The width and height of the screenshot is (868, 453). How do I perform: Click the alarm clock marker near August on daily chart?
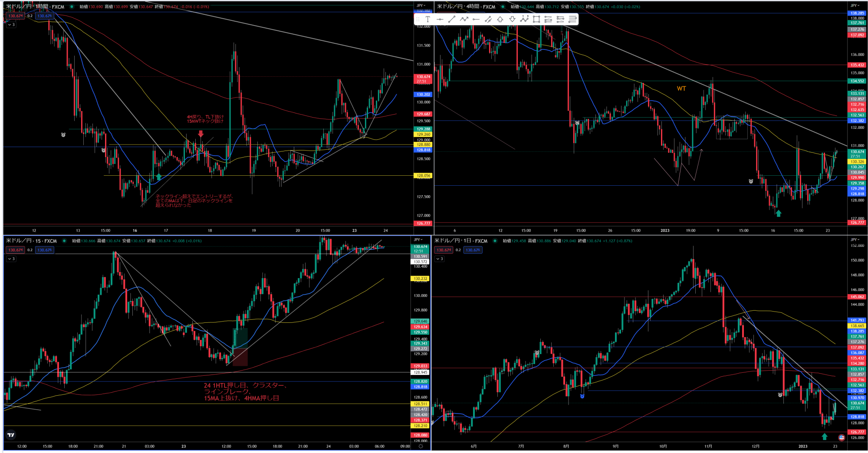coord(537,353)
